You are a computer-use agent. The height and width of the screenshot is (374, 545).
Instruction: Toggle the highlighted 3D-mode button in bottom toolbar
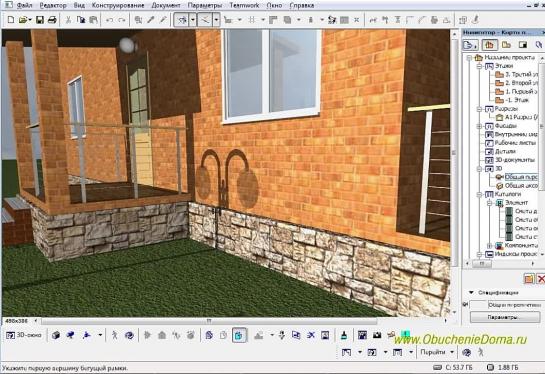click(x=239, y=335)
